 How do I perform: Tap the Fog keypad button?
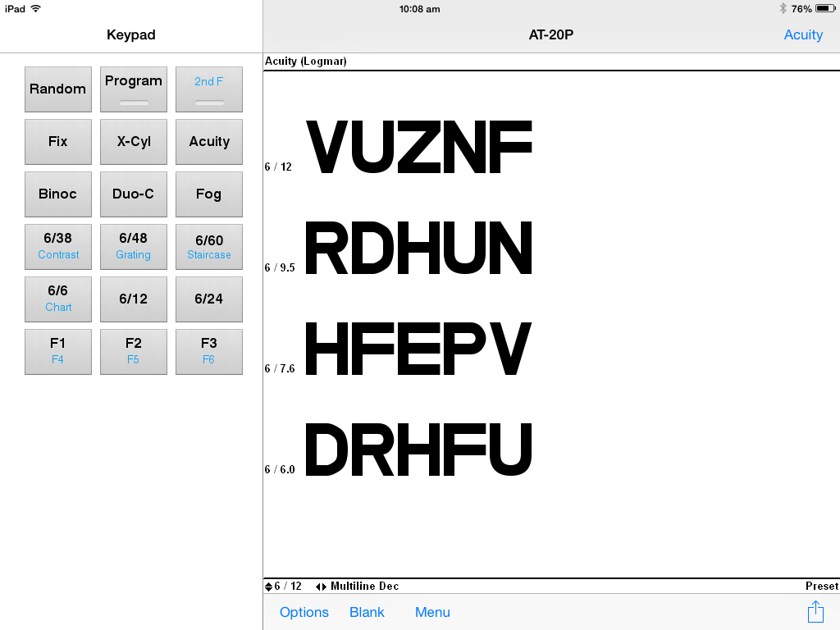(209, 194)
